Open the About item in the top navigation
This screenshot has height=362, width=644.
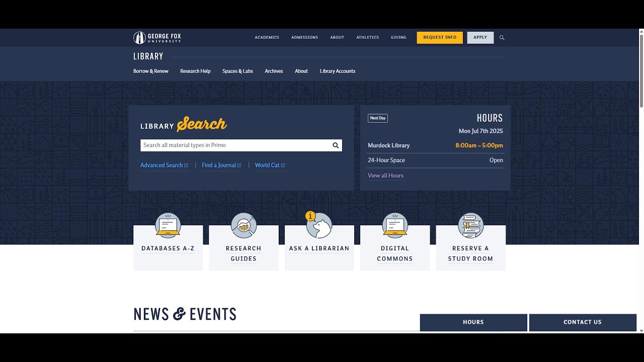click(337, 38)
